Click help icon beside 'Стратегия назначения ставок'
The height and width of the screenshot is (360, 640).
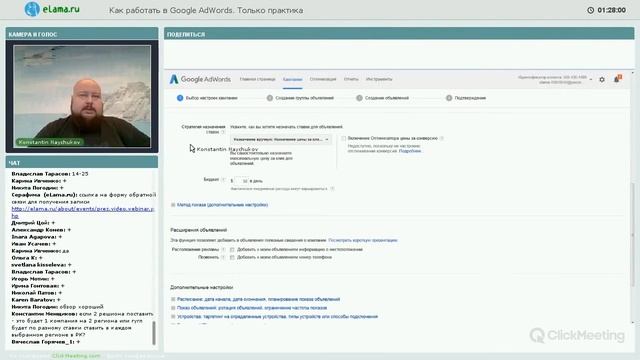pyautogui.click(x=223, y=132)
